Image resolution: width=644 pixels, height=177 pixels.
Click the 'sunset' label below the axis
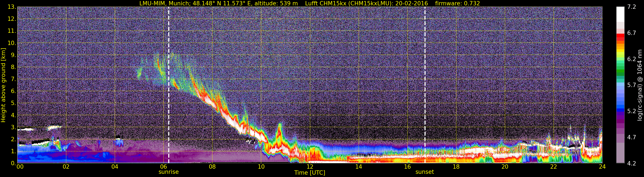point(424,172)
